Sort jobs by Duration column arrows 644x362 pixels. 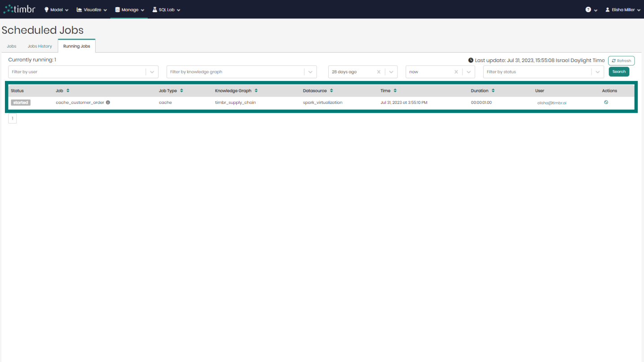(x=493, y=90)
